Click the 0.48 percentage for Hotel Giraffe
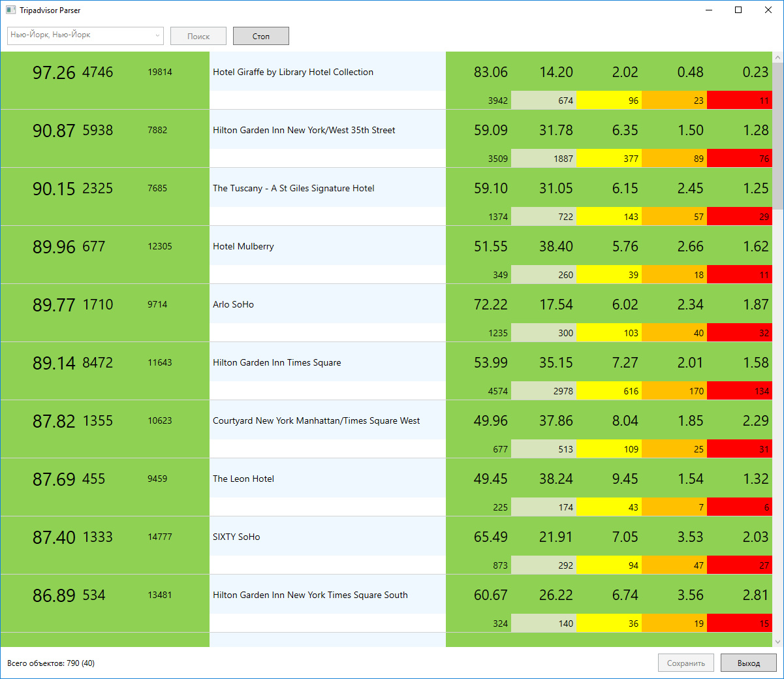The height and width of the screenshot is (679, 784). point(691,72)
